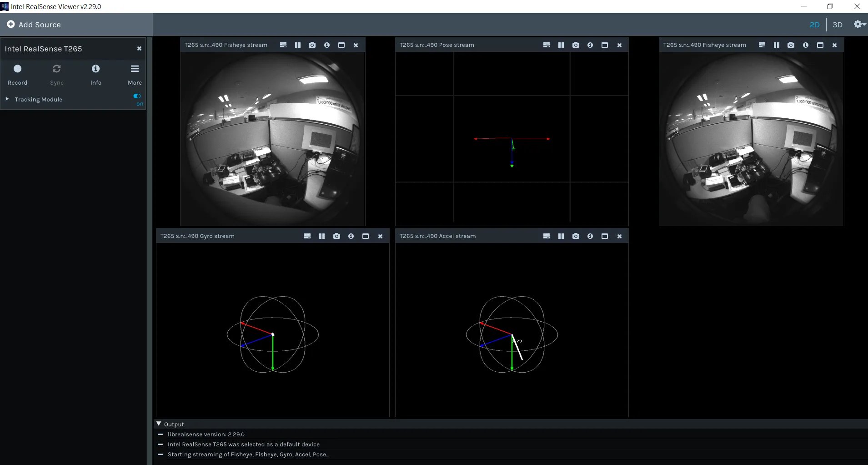Show info overlay for Accel stream
This screenshot has height=465, width=868.
(x=590, y=236)
